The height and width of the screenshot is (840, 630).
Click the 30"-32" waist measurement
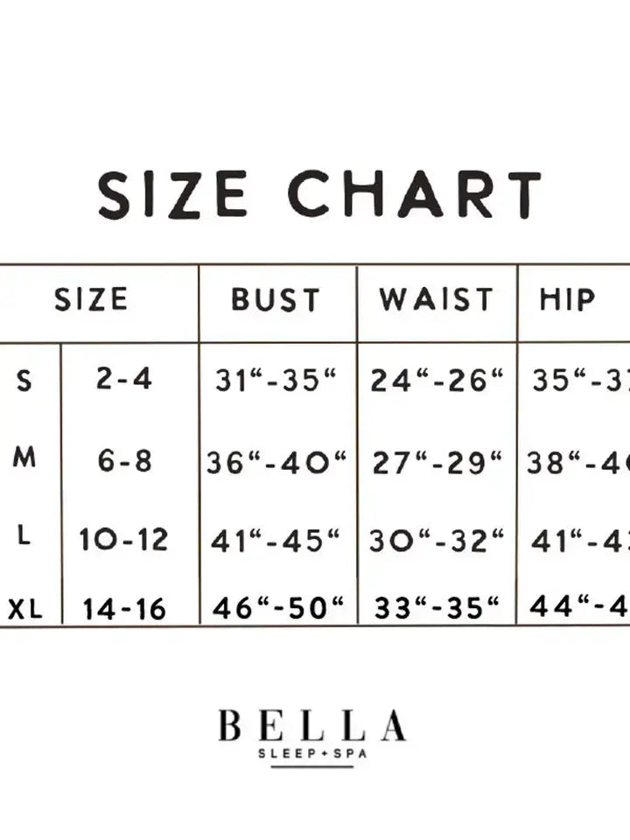pos(437,541)
